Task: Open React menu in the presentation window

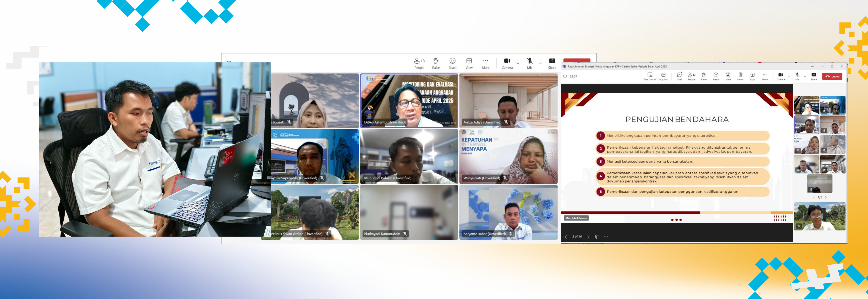Action: coord(716,77)
